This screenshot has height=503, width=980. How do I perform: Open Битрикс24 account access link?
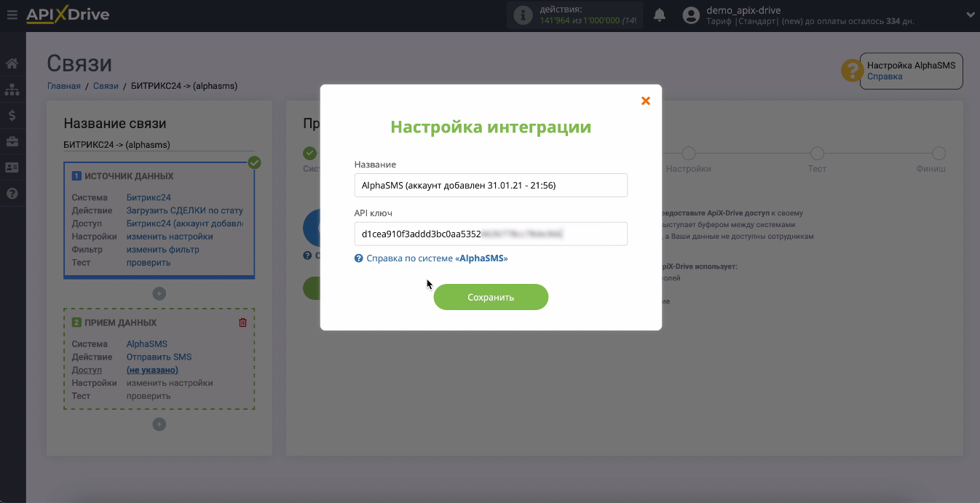click(185, 223)
